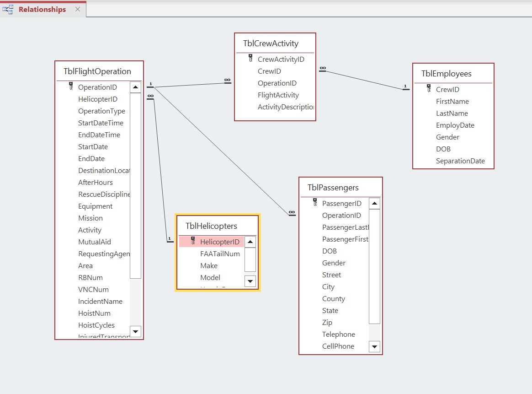The height and width of the screenshot is (394, 532).
Task: Switch to the Relationships tab
Action: pyautogui.click(x=42, y=9)
